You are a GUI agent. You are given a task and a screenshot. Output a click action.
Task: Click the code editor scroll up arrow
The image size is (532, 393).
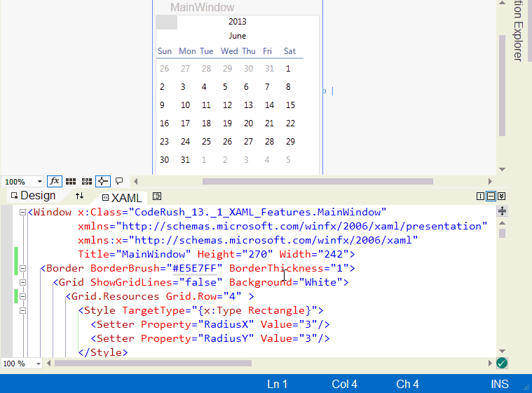click(502, 223)
